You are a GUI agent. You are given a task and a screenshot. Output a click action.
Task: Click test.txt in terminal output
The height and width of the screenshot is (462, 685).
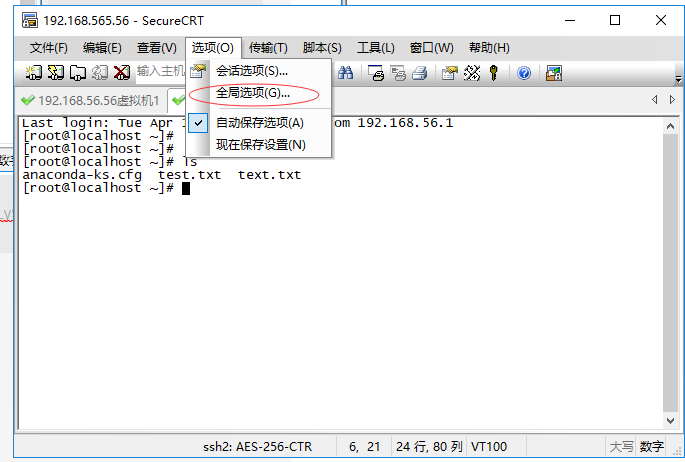click(x=190, y=175)
